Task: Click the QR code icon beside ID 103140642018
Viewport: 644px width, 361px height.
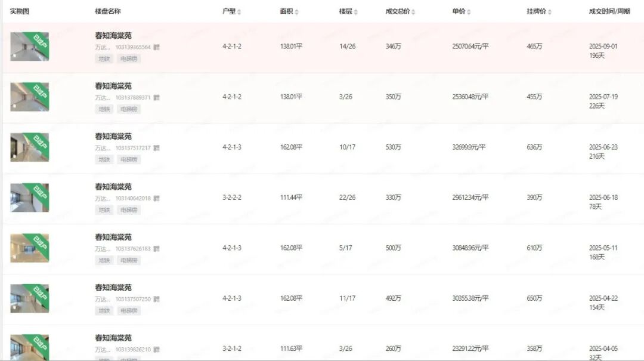Action: 156,198
